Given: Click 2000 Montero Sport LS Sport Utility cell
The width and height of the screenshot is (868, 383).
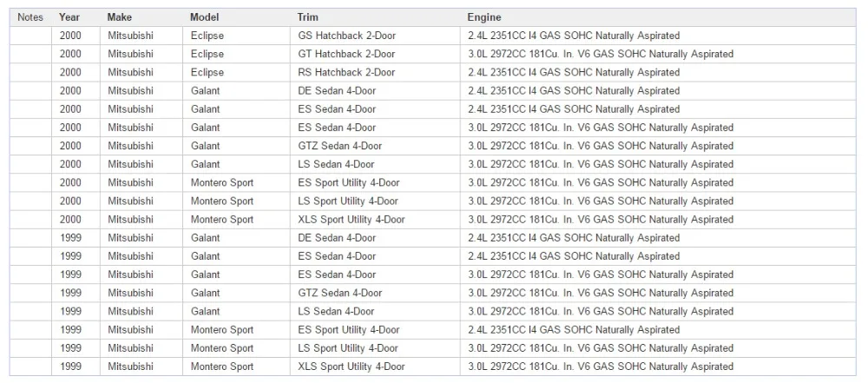Looking at the screenshot, I should [375, 201].
